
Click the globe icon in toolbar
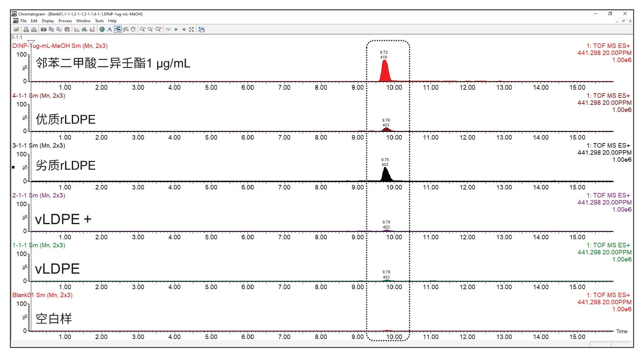point(102,29)
